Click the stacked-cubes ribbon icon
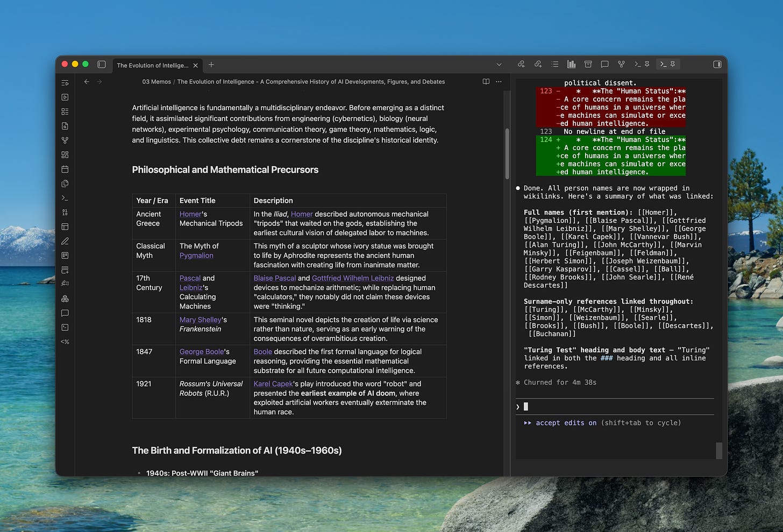 coord(65,299)
